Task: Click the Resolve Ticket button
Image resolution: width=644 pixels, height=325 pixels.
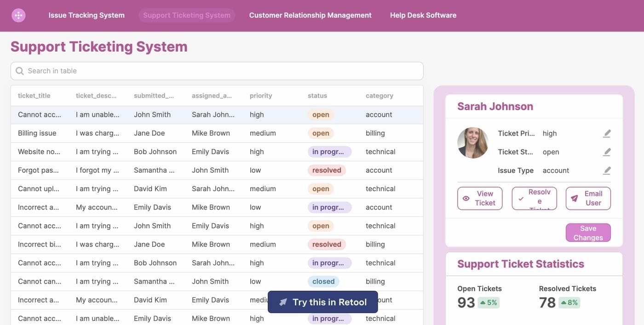Action: 534,199
